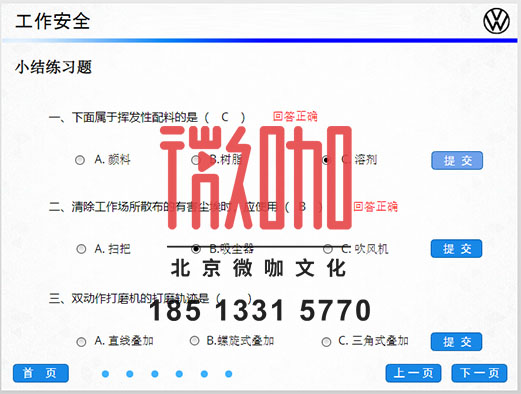Jump to the sixth page indicator dot
This screenshot has width=521, height=394.
[x=229, y=374]
